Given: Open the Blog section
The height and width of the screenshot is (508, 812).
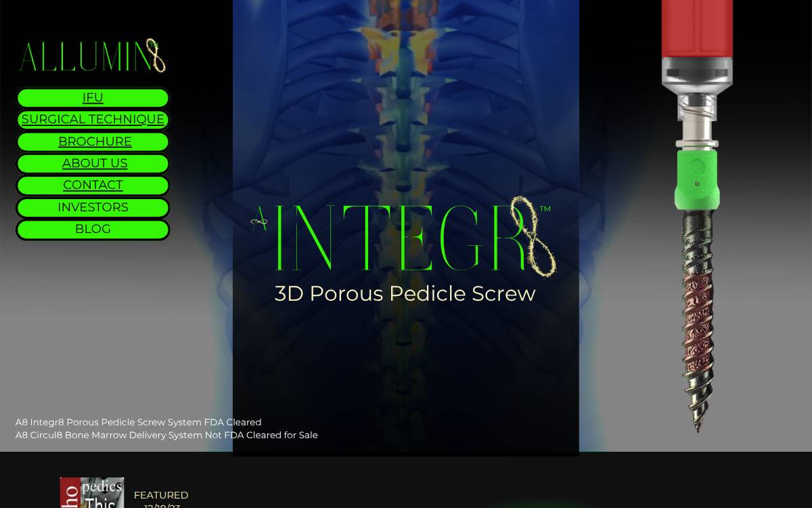Looking at the screenshot, I should coord(93,229).
